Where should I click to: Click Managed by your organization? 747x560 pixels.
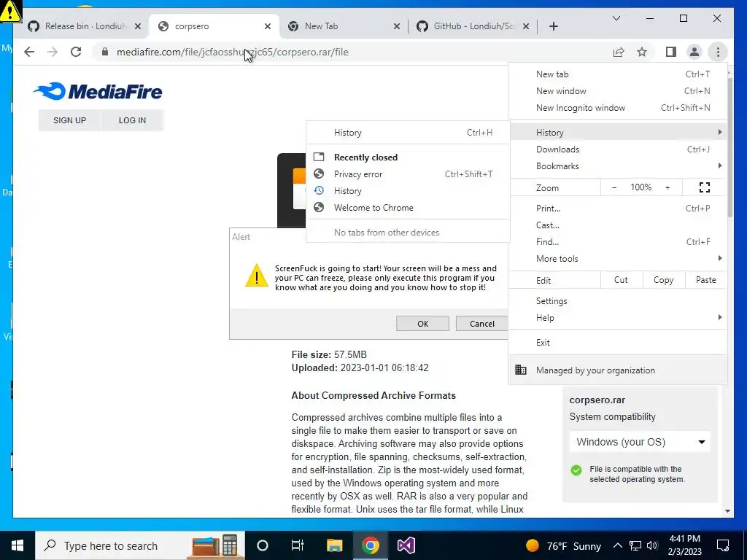(618, 370)
